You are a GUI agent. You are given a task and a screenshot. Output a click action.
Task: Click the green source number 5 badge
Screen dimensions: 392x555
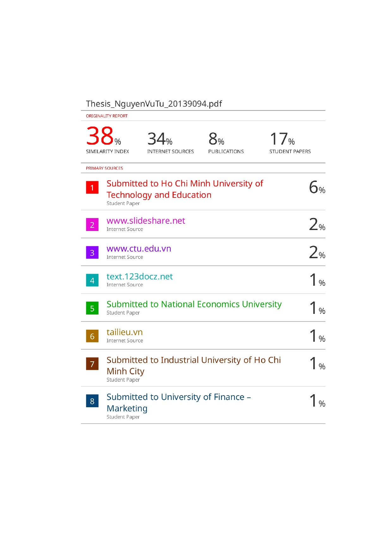[x=92, y=308]
